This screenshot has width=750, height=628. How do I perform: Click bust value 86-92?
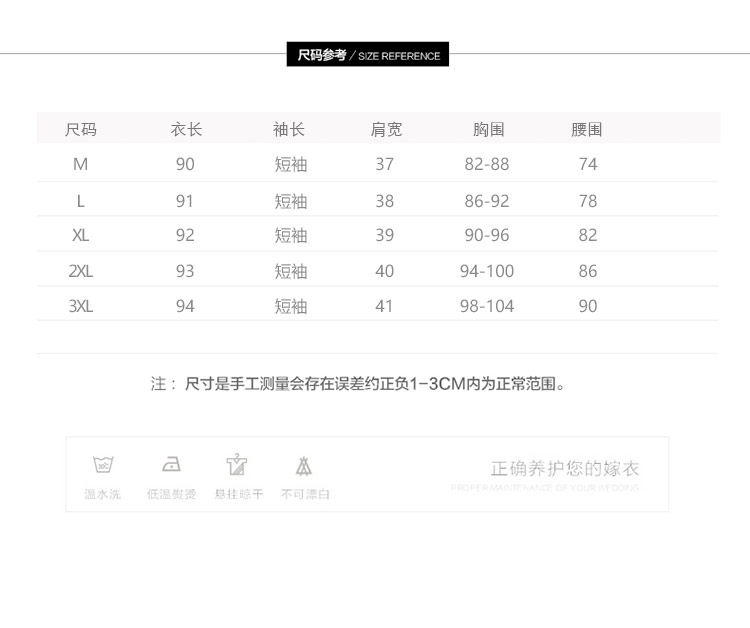tap(487, 201)
